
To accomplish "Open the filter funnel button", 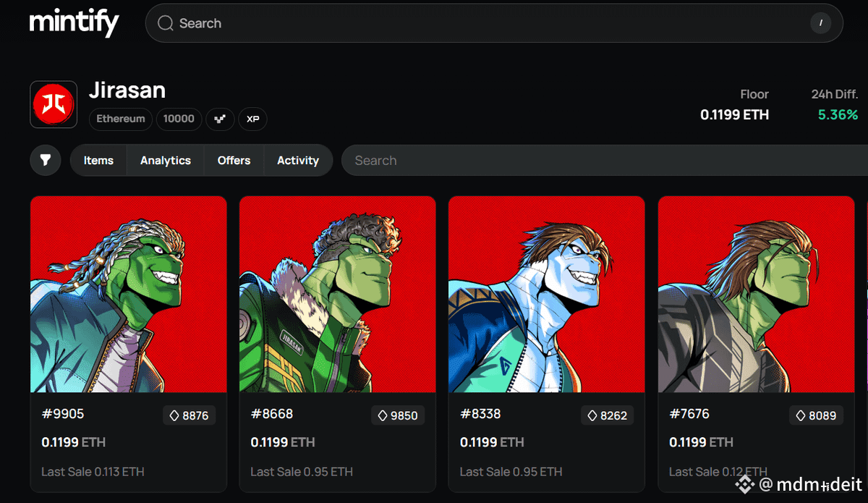I will [46, 160].
